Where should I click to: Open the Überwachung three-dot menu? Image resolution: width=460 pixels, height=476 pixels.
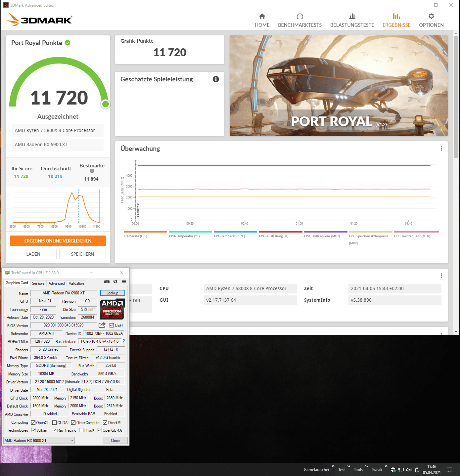tap(441, 149)
